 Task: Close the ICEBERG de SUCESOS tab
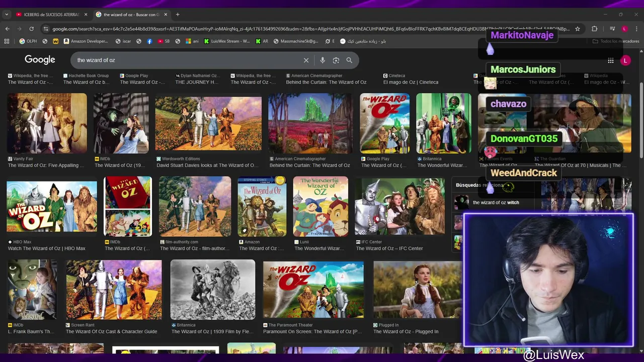86,15
